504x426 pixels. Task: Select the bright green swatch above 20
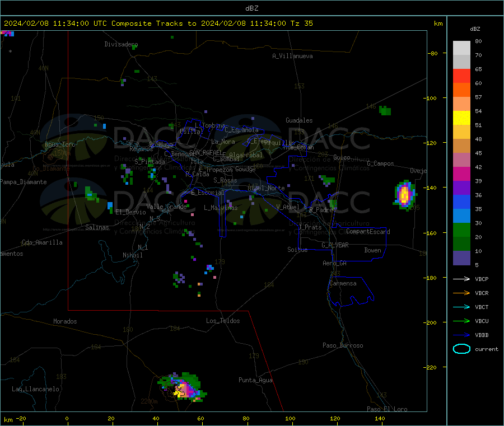[461, 230]
